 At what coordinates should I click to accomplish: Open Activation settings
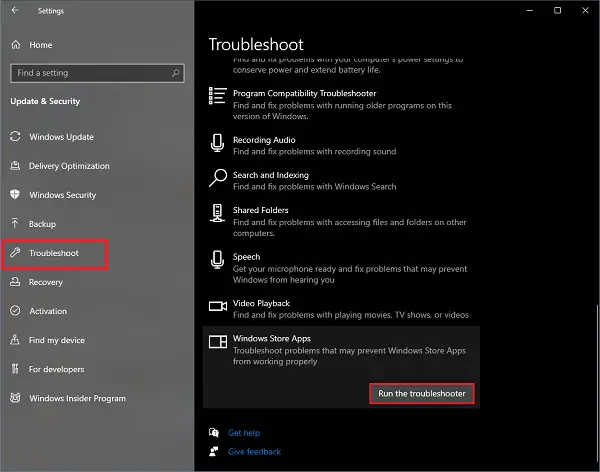pos(48,311)
